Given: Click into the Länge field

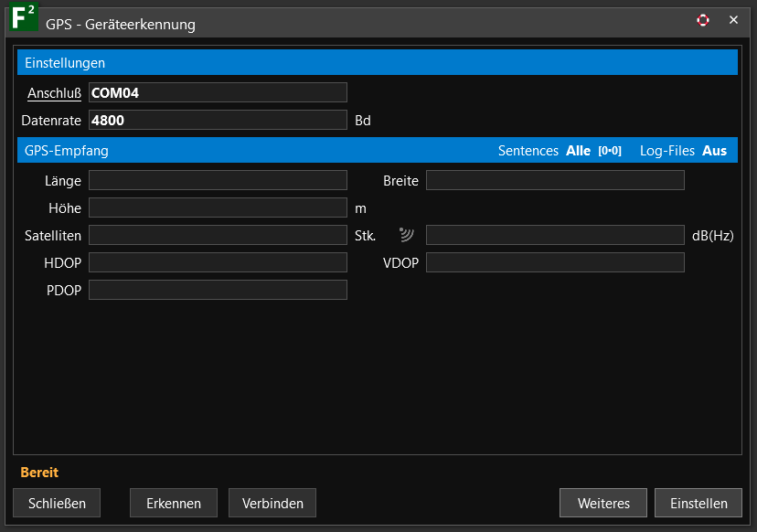Looking at the screenshot, I should pos(218,180).
